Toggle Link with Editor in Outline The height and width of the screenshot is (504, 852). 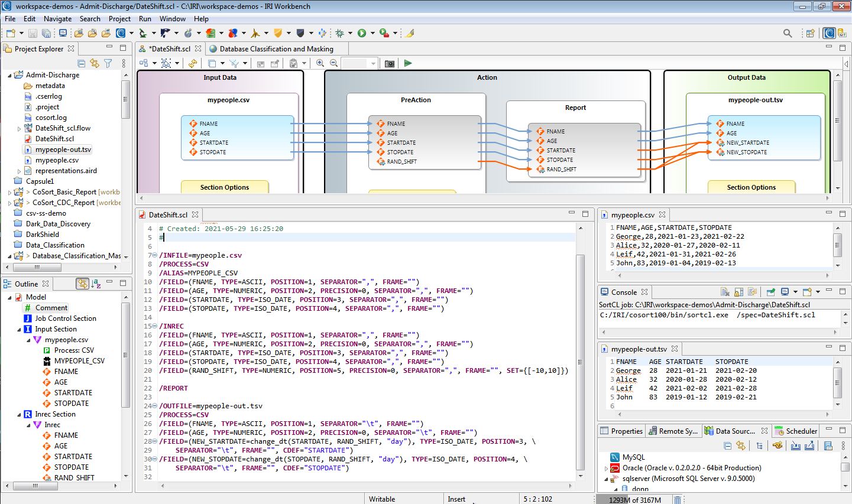[83, 284]
